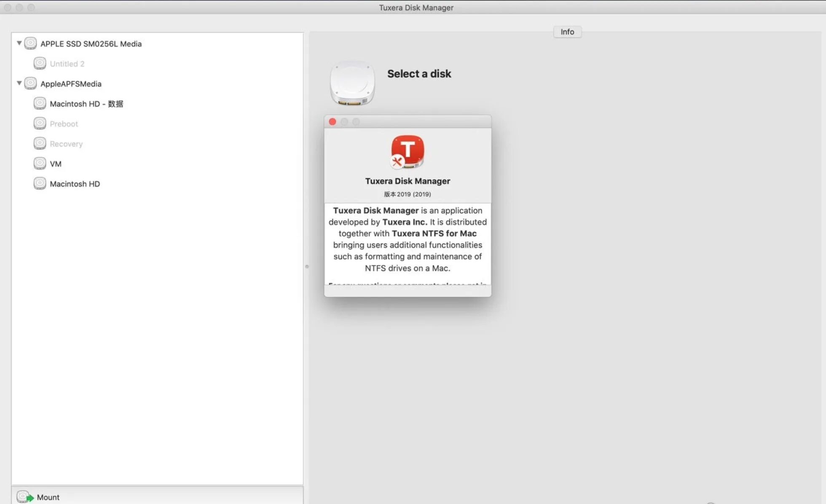Click the VM volume icon
The image size is (826, 504).
[40, 164]
